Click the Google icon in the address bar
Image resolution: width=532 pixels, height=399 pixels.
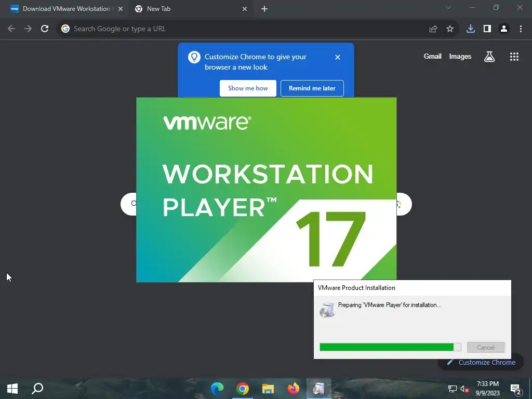pyautogui.click(x=65, y=29)
